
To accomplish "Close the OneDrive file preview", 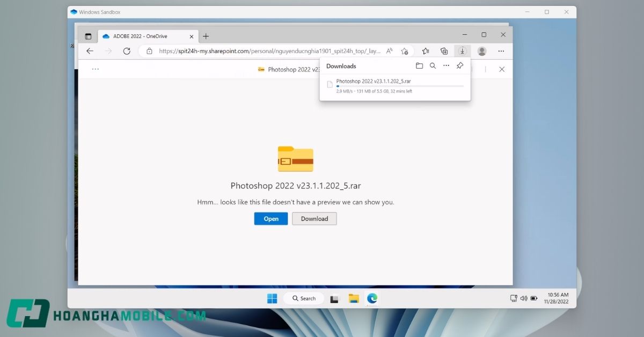I will coord(502,69).
